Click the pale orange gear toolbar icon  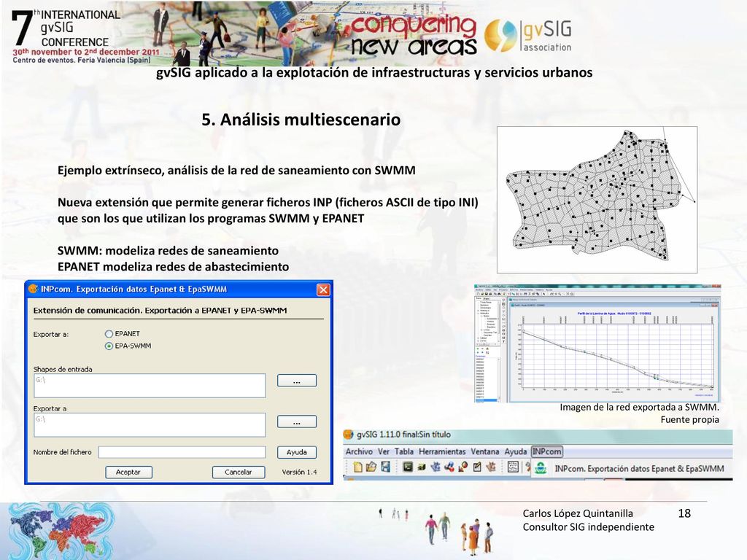tap(491, 467)
